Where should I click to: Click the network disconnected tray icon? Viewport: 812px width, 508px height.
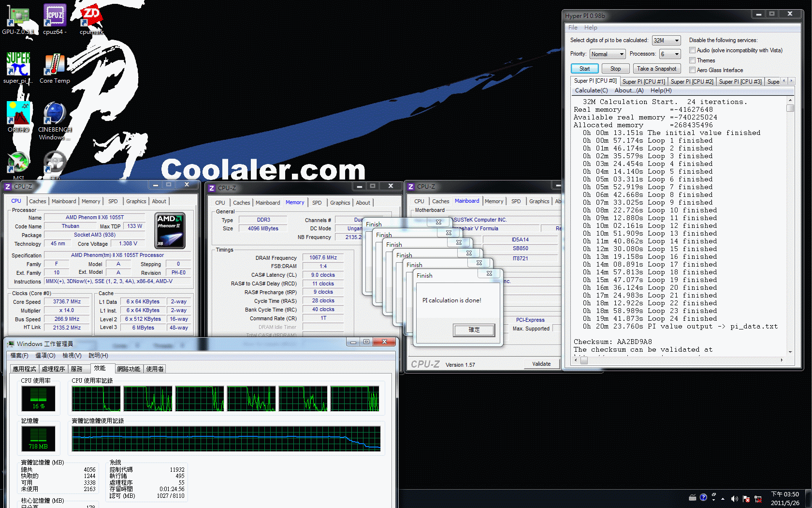(x=758, y=498)
